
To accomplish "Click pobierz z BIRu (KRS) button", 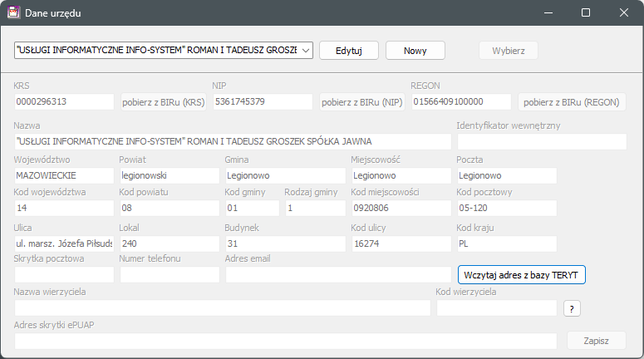I will click(x=163, y=102).
